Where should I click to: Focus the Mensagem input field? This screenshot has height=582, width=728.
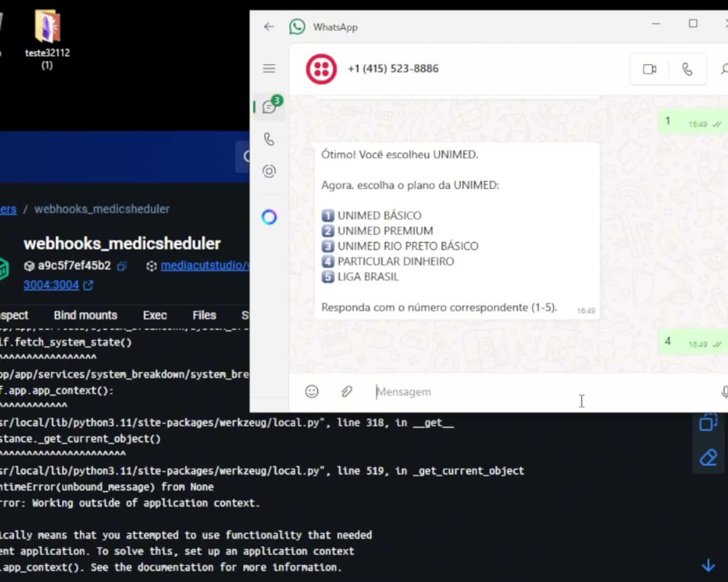[x=543, y=391]
